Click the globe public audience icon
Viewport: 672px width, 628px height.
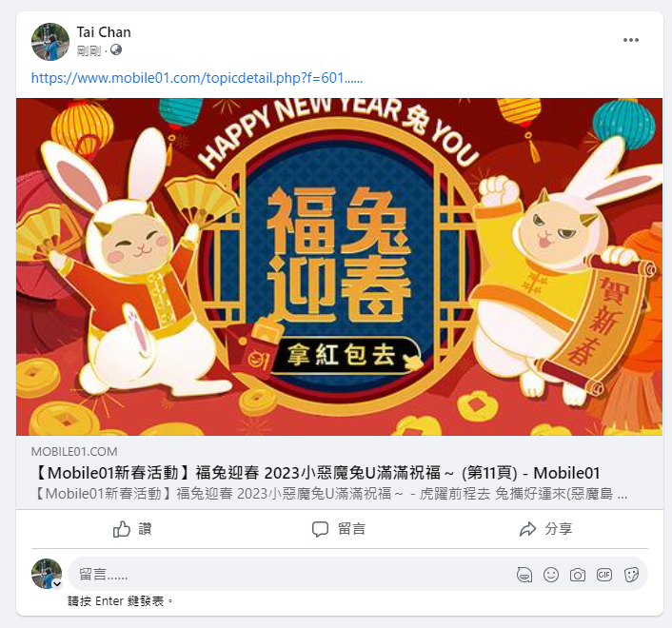[116, 50]
